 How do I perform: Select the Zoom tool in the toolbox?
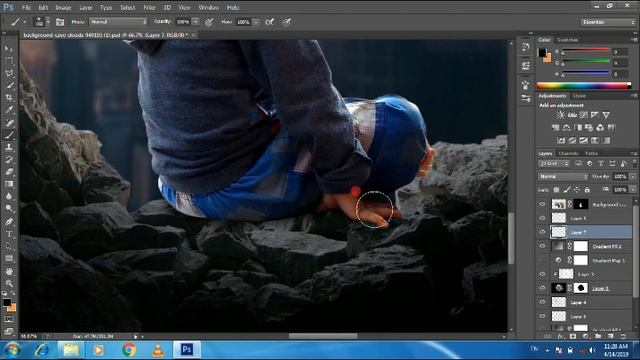pos(9,283)
